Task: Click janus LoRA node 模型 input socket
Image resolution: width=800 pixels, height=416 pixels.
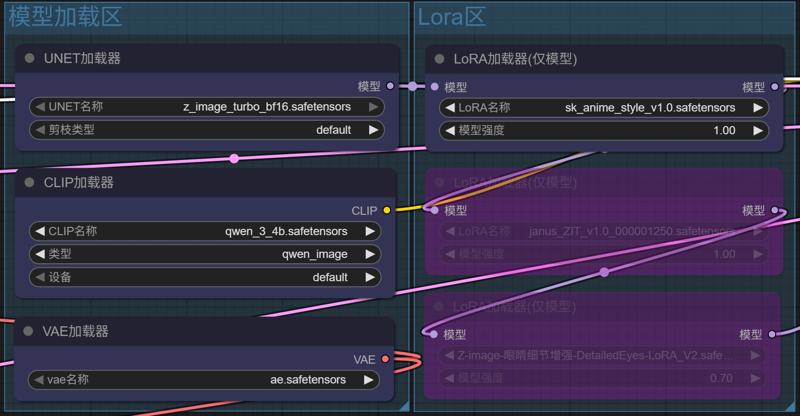Action: [435, 210]
